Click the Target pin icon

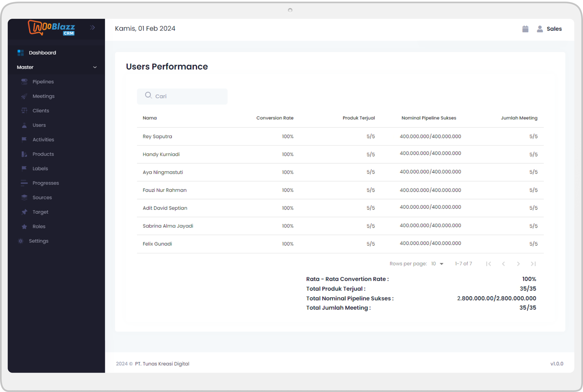[24, 212]
